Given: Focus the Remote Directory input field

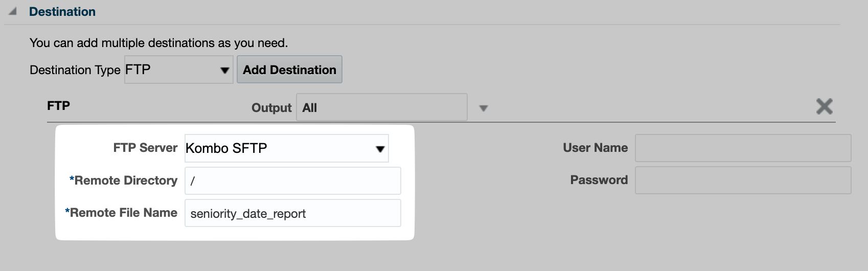Looking at the screenshot, I should click(293, 181).
